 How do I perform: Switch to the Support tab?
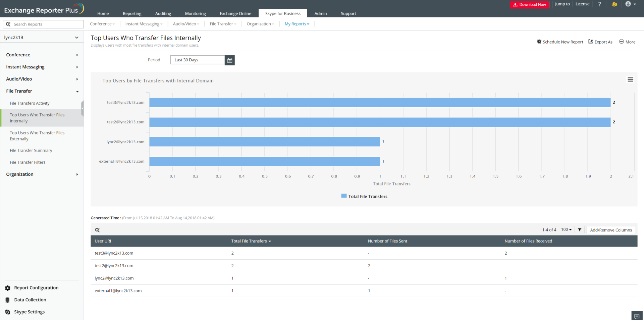point(348,13)
